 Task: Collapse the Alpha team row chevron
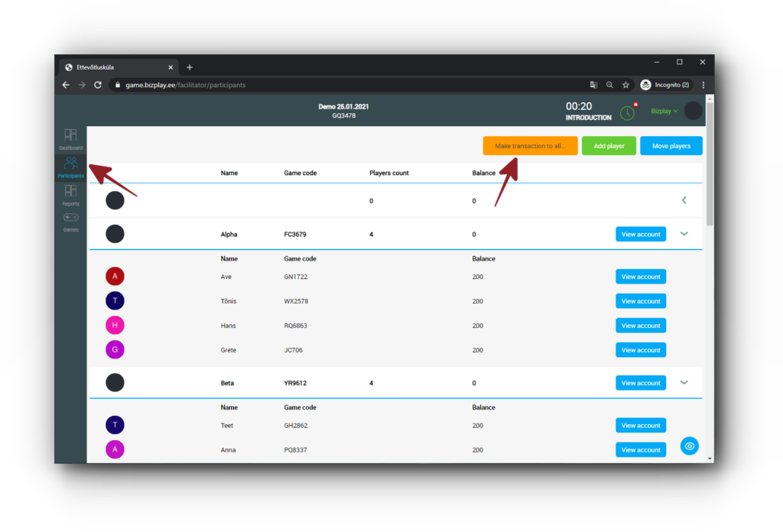pos(684,234)
